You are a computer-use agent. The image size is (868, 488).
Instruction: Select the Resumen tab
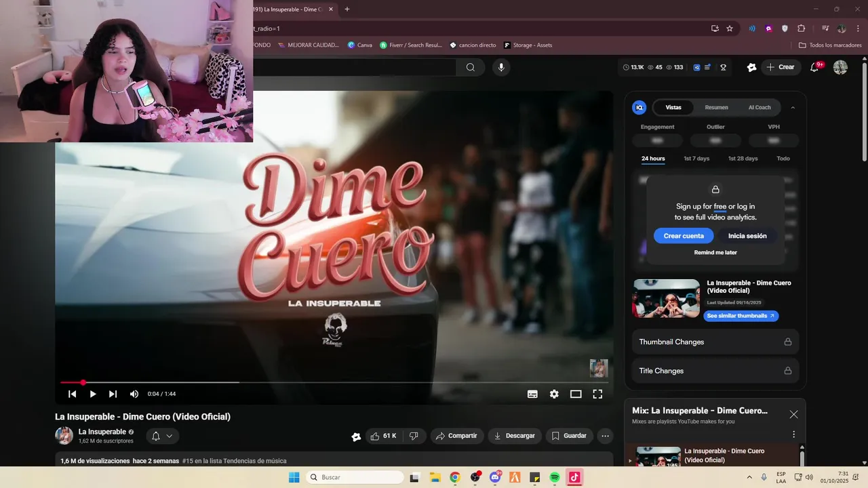click(716, 107)
